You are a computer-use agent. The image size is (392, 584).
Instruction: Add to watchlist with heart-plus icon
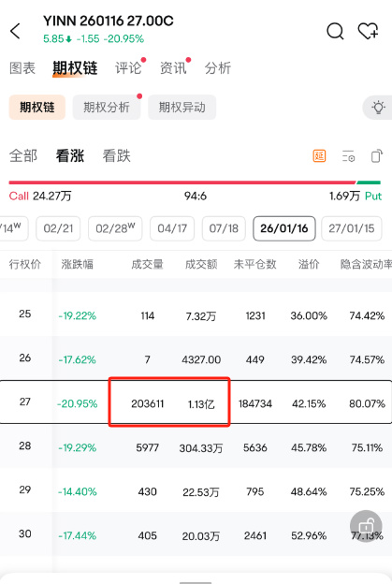[368, 31]
